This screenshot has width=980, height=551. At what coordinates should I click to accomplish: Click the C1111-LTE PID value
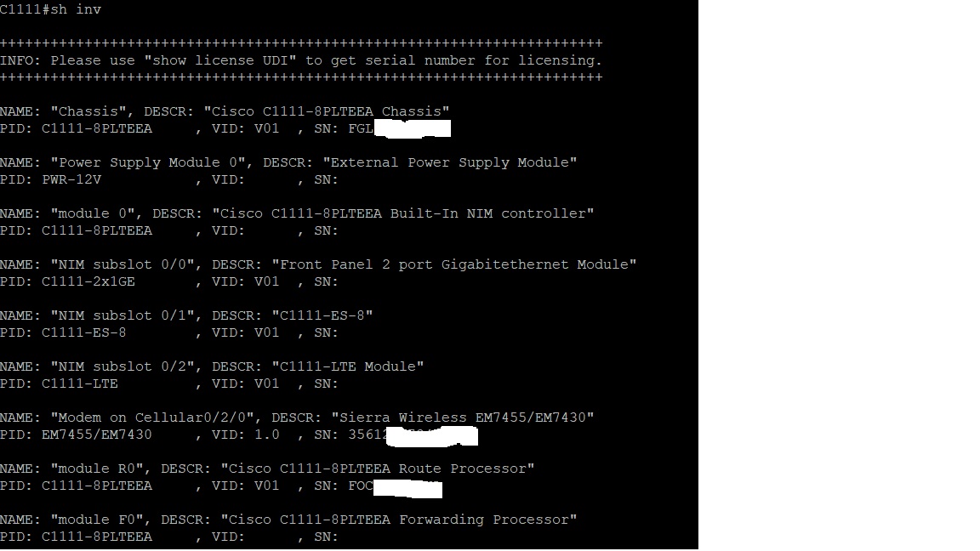click(79, 384)
